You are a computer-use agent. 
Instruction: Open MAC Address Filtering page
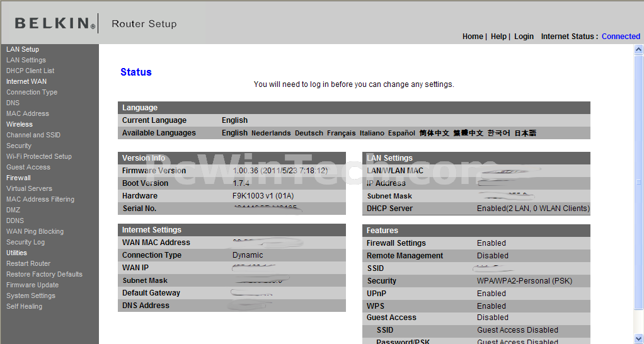point(40,199)
